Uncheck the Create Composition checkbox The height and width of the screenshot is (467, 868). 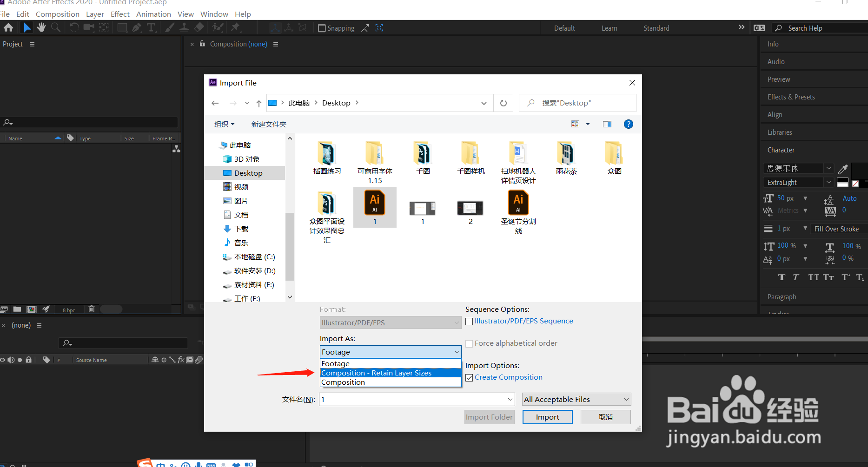pyautogui.click(x=469, y=378)
